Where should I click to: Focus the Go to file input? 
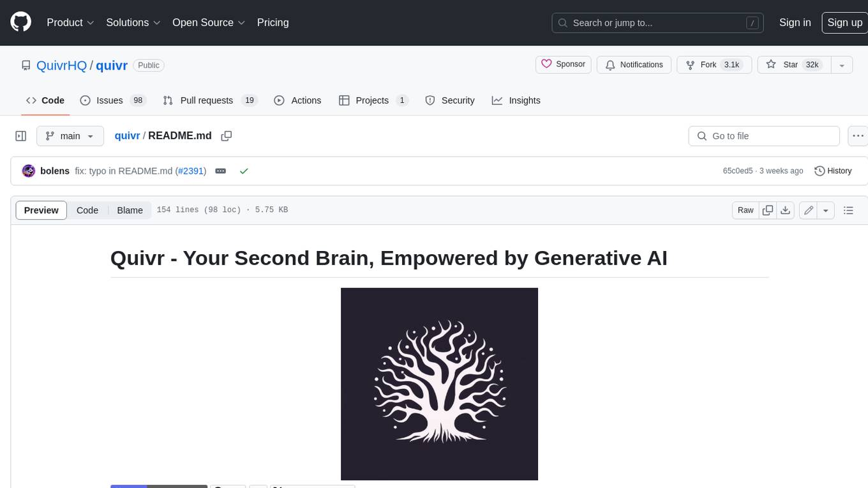click(x=764, y=136)
